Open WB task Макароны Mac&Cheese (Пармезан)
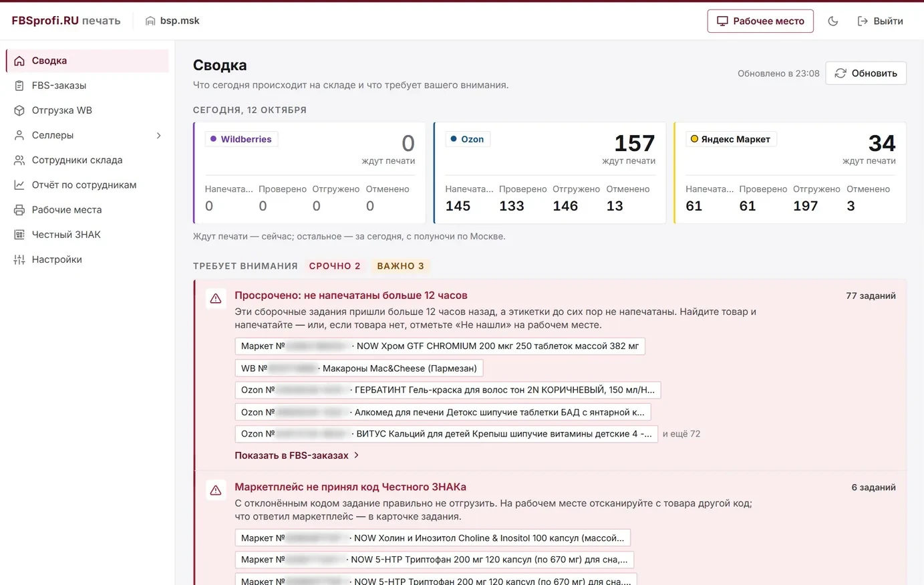This screenshot has height=585, width=924. (359, 368)
